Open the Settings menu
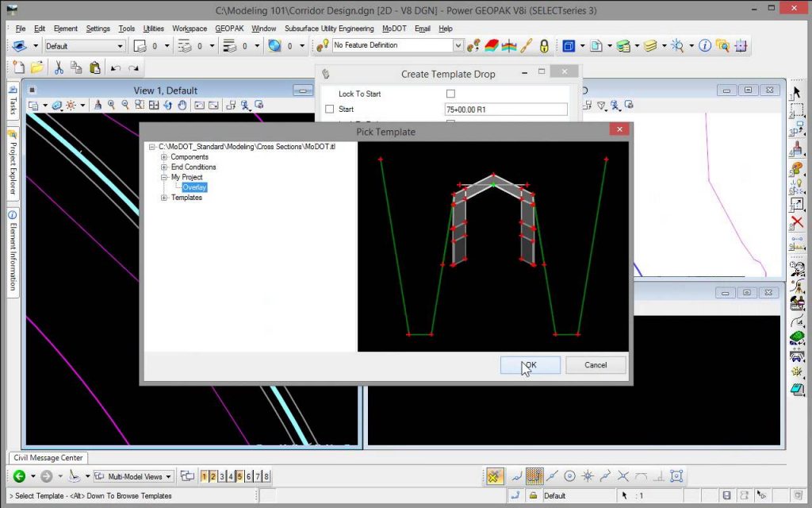This screenshot has height=508, width=812. click(98, 29)
